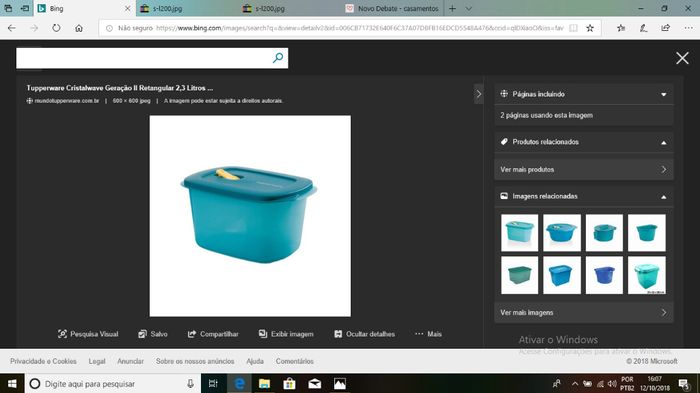Open File Explorer from taskbar
This screenshot has width=700, height=393.
[264, 384]
